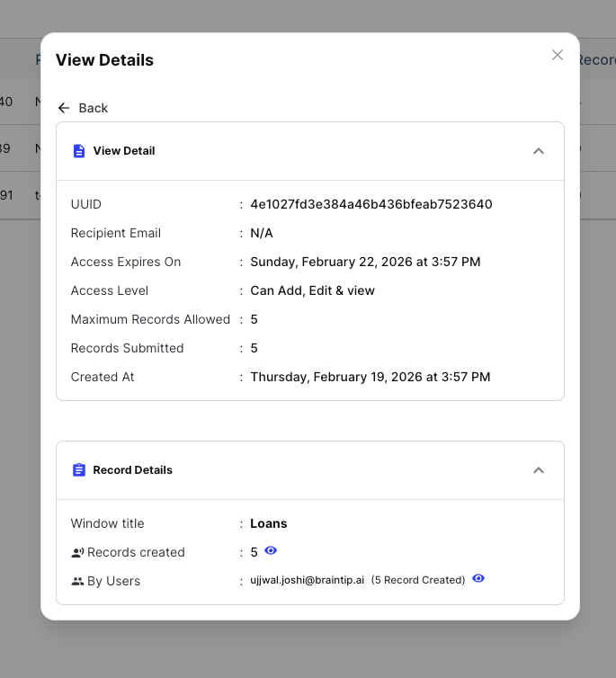
Task: Click the Window title value Loans
Action: 269,523
